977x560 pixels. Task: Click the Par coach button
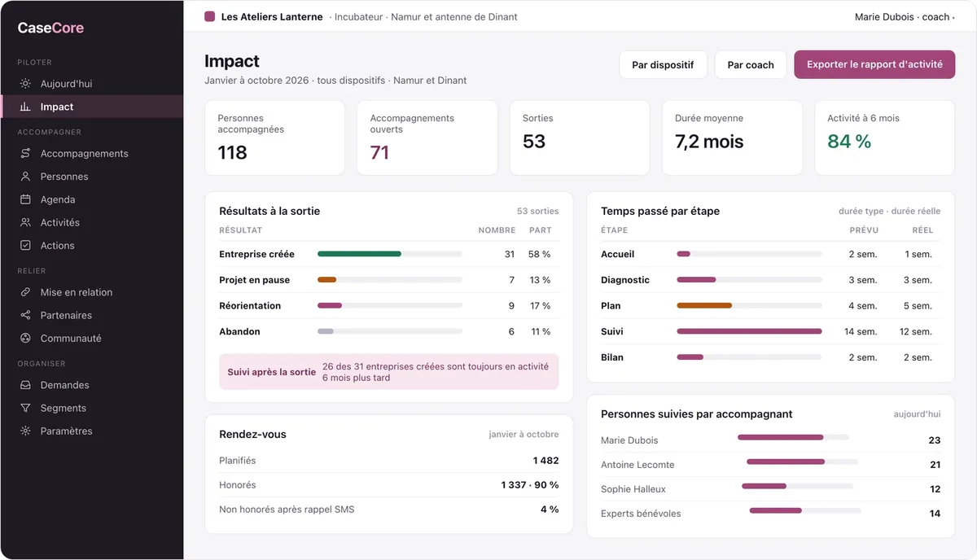click(751, 64)
